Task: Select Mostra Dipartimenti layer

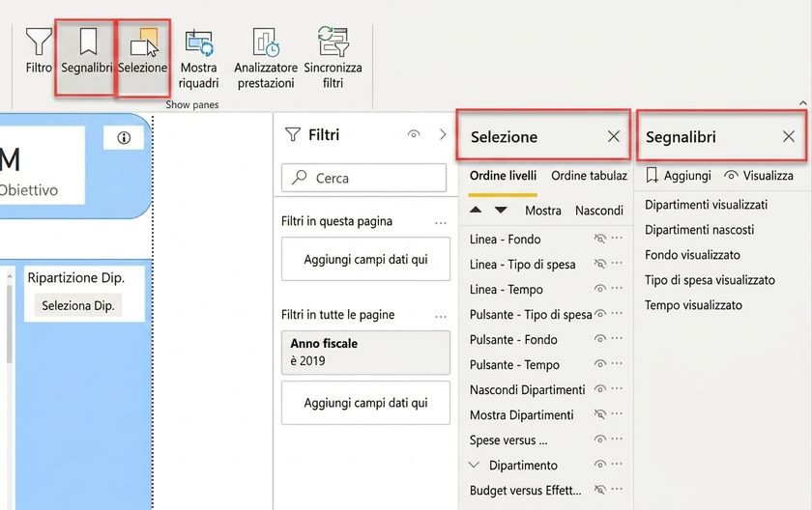Action: pyautogui.click(x=522, y=414)
